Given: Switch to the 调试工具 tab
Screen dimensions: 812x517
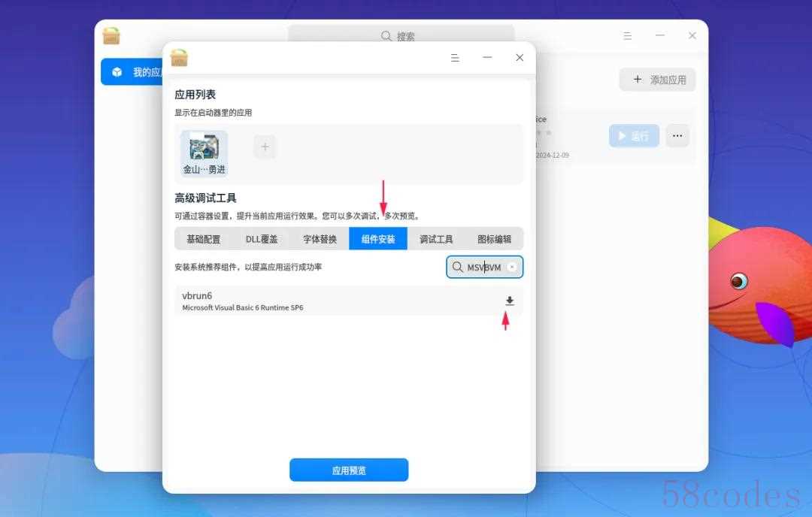Looking at the screenshot, I should (x=436, y=239).
